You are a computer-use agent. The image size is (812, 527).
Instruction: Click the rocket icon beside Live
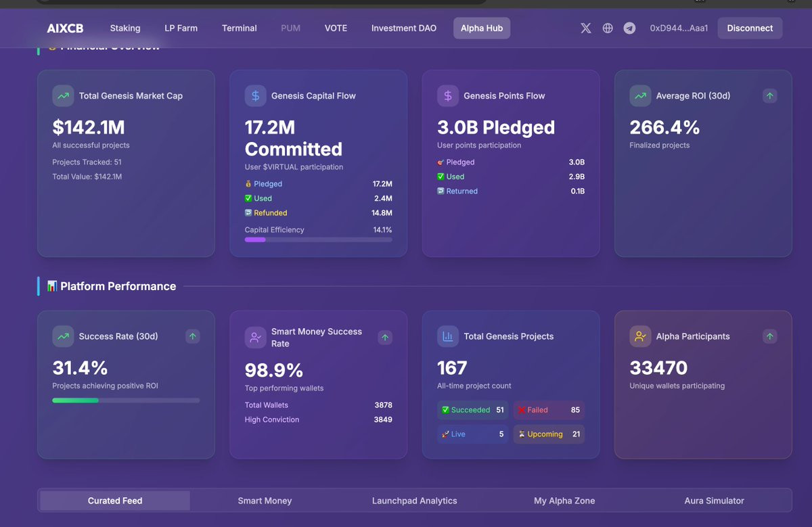click(x=445, y=434)
